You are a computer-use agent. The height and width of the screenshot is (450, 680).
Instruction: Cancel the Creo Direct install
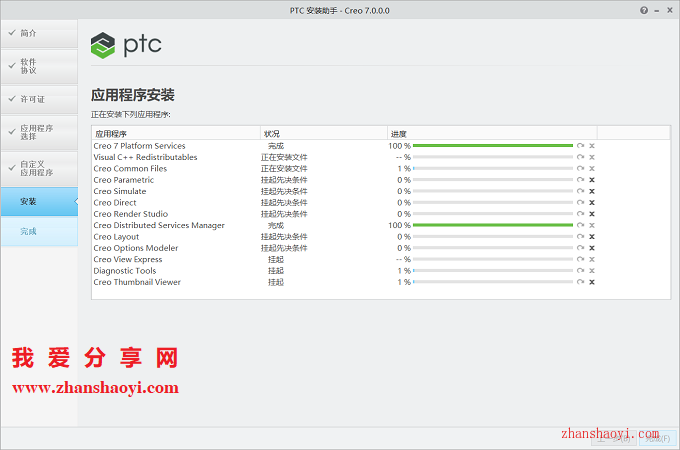pos(592,202)
